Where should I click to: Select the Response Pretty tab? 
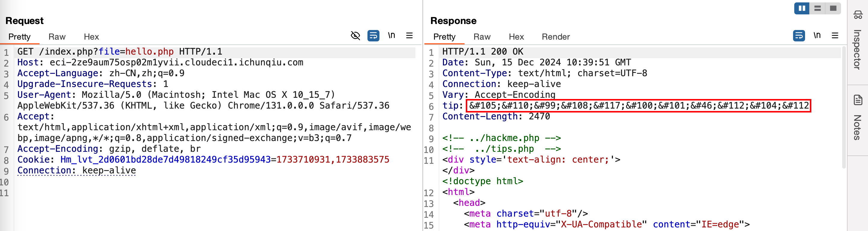click(x=444, y=36)
